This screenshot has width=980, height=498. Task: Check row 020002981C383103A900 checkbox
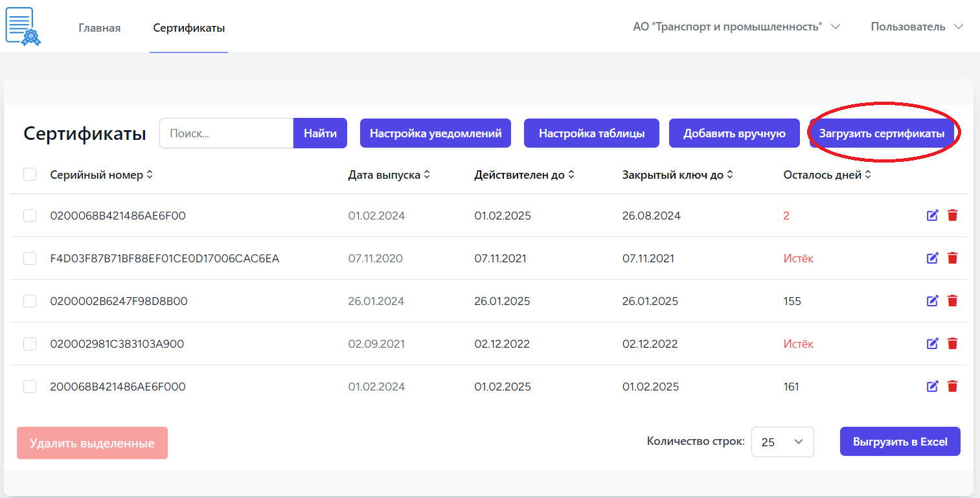coord(30,344)
